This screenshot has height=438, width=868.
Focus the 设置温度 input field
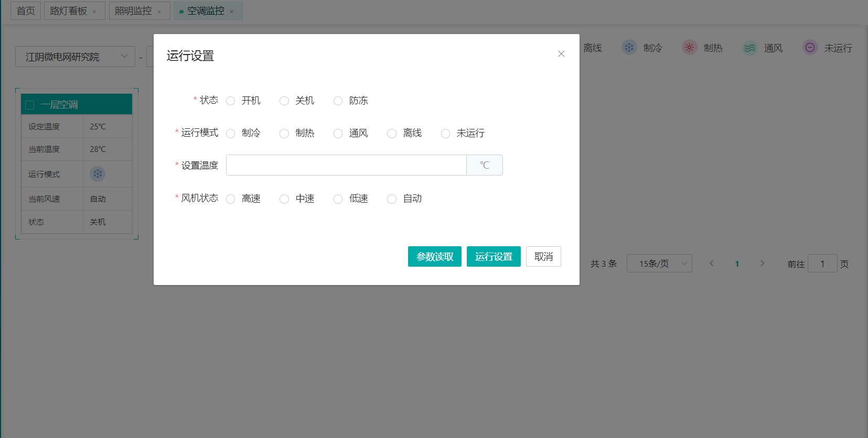(346, 165)
